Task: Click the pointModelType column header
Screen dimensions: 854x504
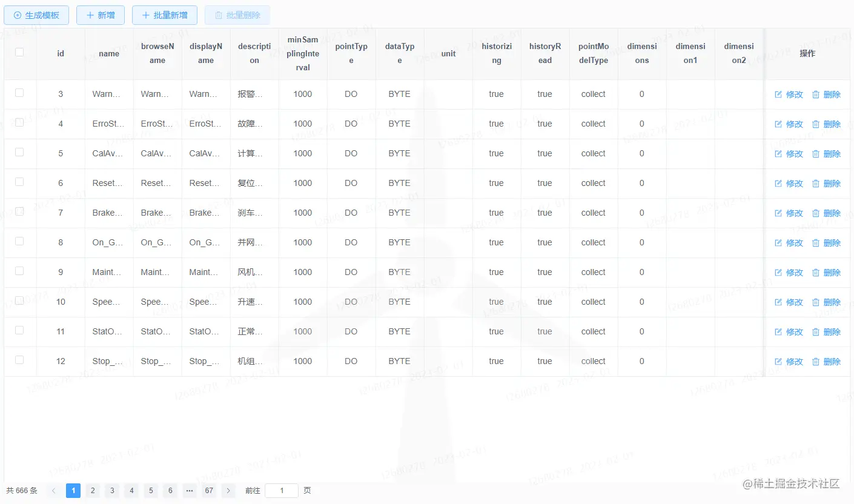Action: click(594, 53)
